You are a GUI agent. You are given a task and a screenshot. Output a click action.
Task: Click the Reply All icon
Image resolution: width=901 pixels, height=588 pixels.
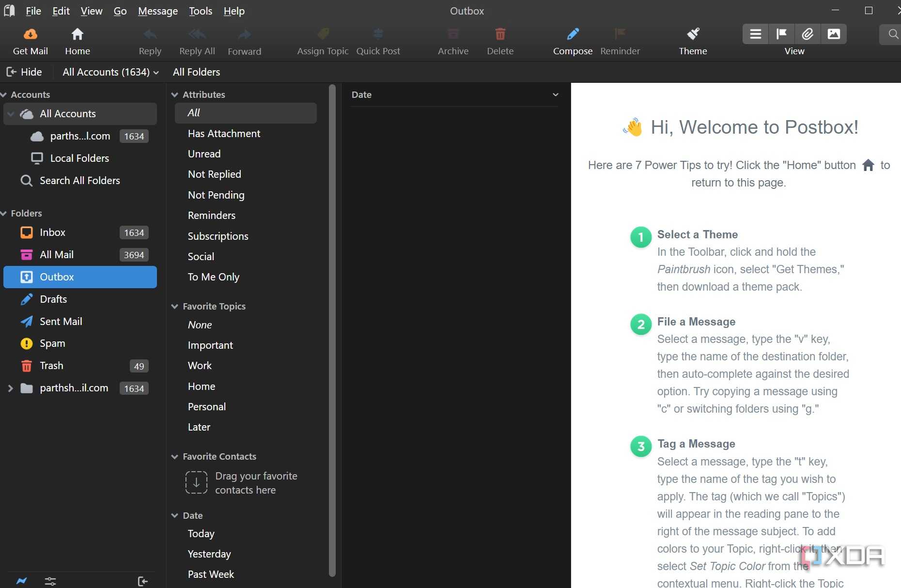pyautogui.click(x=197, y=34)
